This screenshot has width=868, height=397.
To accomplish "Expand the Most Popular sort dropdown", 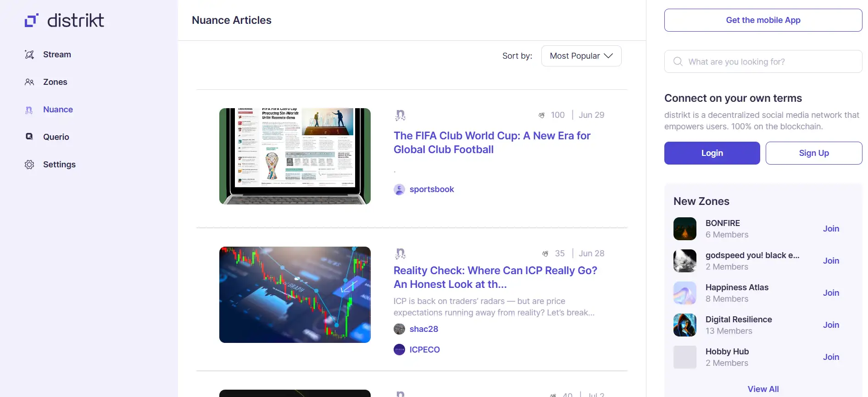I will tap(581, 56).
